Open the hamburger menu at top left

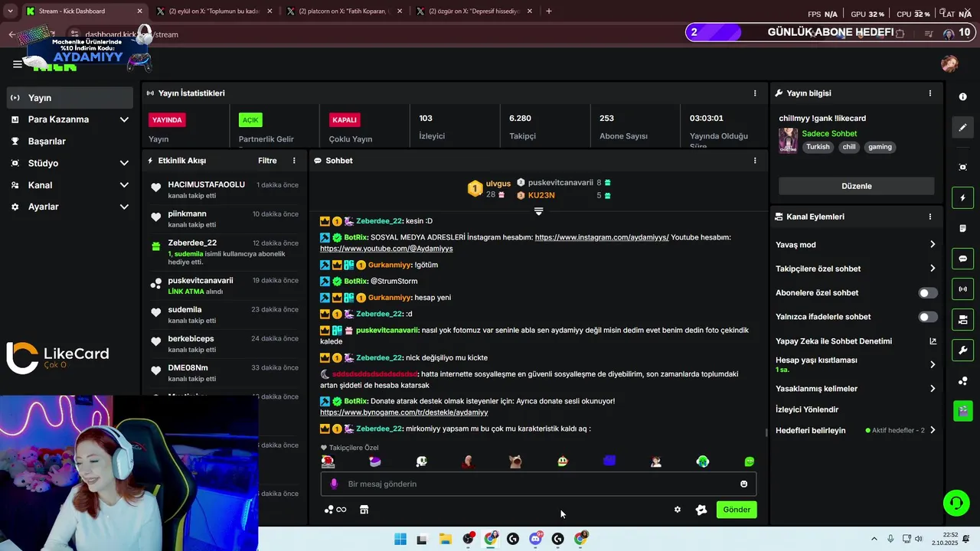point(17,64)
